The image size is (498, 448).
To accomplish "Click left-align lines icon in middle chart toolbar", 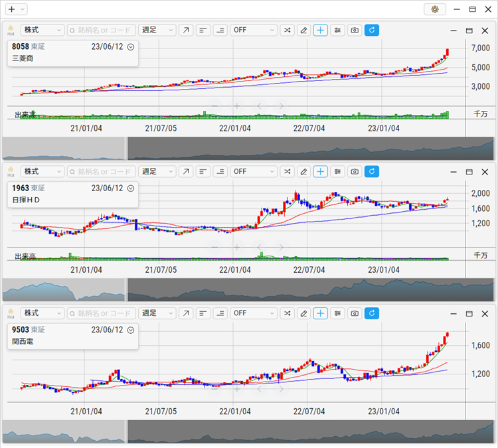I will 203,171.
